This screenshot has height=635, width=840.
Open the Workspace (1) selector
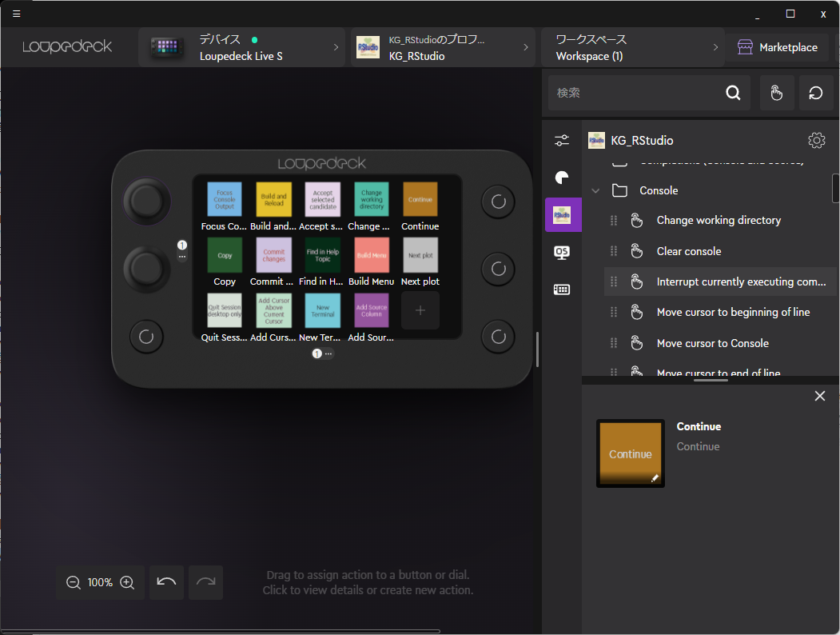pyautogui.click(x=633, y=48)
